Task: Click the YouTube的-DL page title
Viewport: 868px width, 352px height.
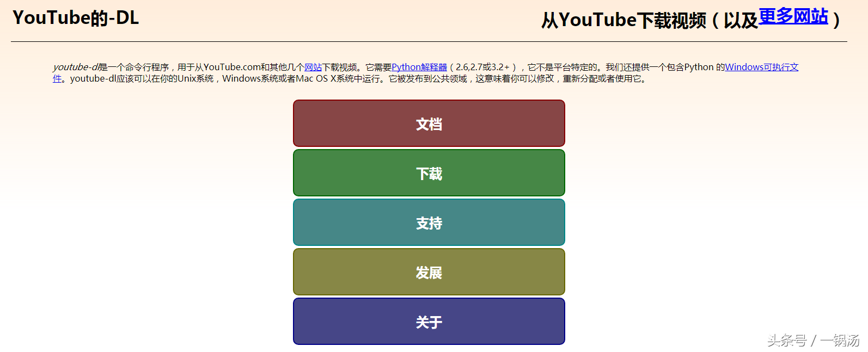Action: coord(76,18)
